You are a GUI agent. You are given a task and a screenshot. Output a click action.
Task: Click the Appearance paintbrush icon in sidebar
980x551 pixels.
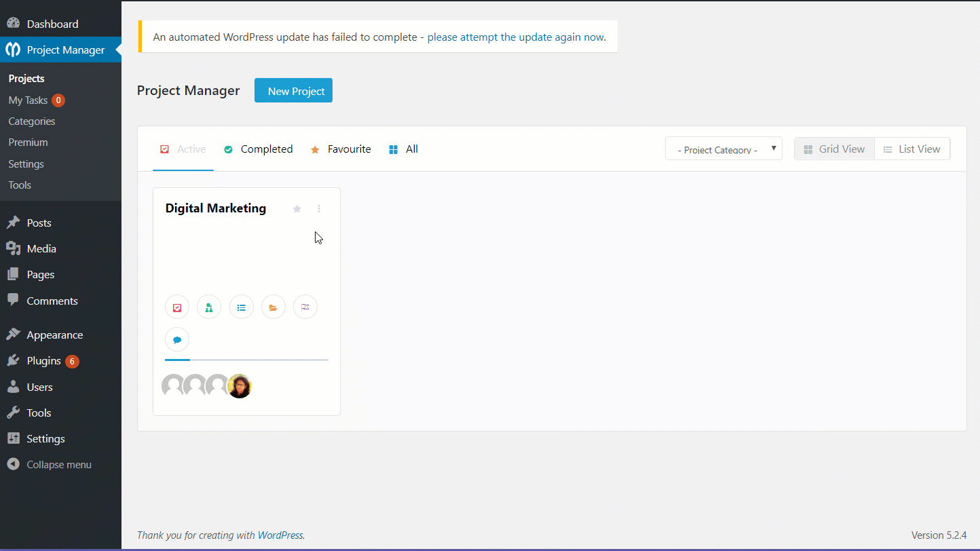[13, 335]
